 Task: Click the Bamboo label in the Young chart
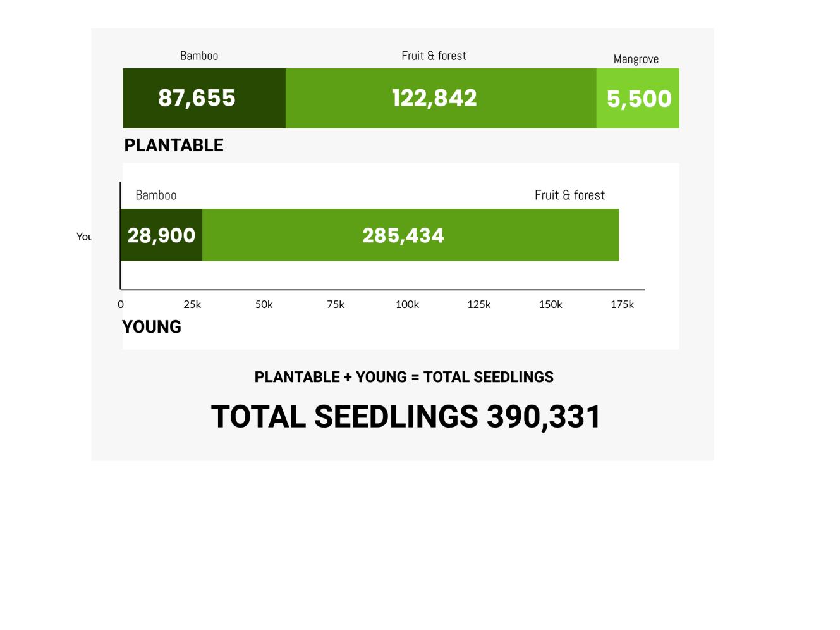click(x=156, y=195)
